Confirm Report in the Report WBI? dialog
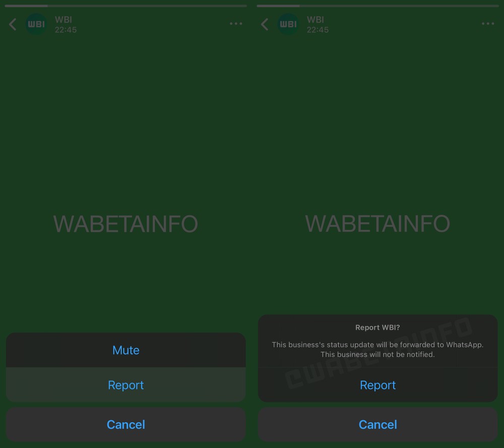The width and height of the screenshot is (504, 448). click(x=377, y=385)
